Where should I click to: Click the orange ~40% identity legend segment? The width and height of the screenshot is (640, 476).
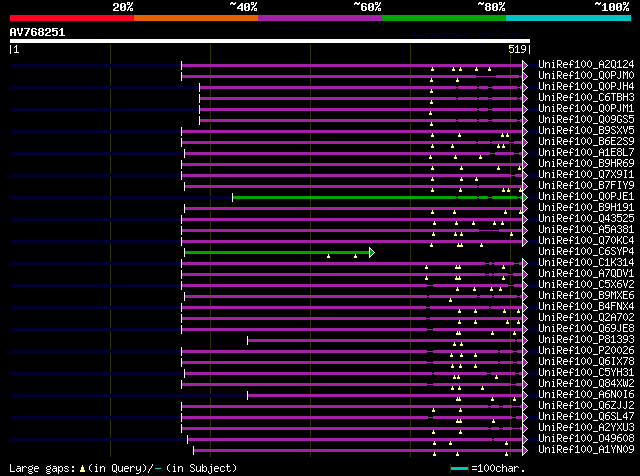coord(196,18)
